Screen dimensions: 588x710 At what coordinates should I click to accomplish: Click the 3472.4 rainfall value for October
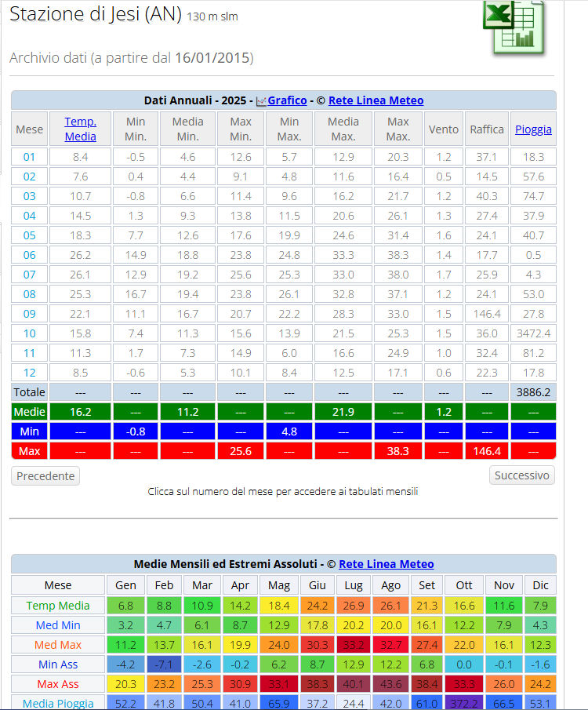tap(533, 333)
